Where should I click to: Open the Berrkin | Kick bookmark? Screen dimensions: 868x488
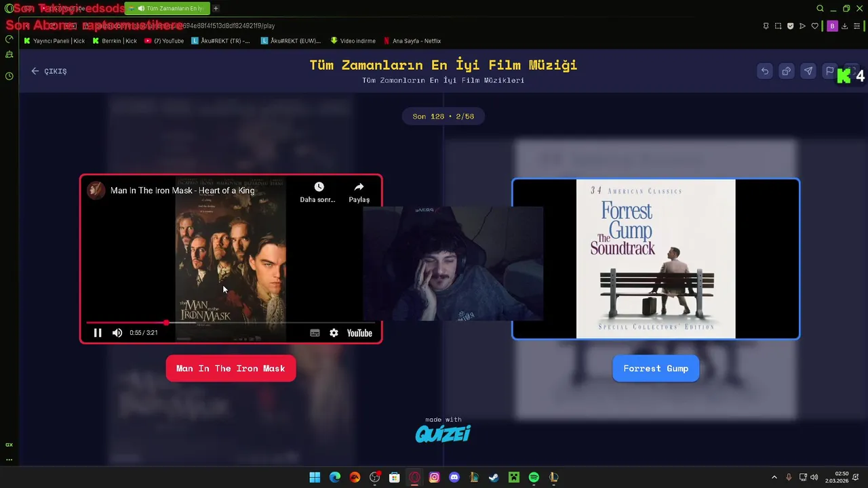click(115, 41)
